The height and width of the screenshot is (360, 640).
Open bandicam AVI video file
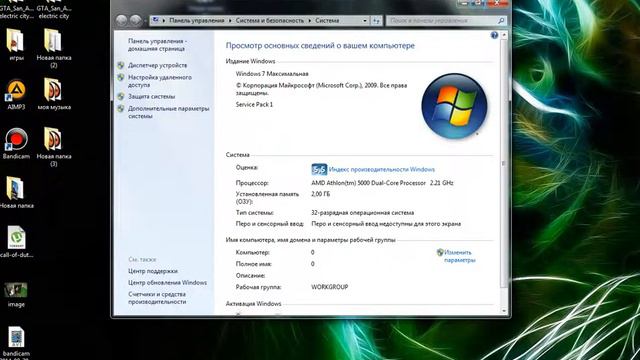(16, 342)
